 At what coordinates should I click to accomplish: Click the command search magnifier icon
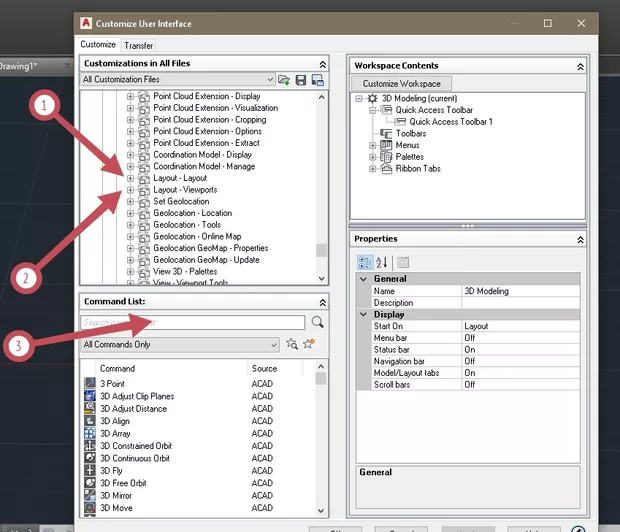pyautogui.click(x=318, y=322)
